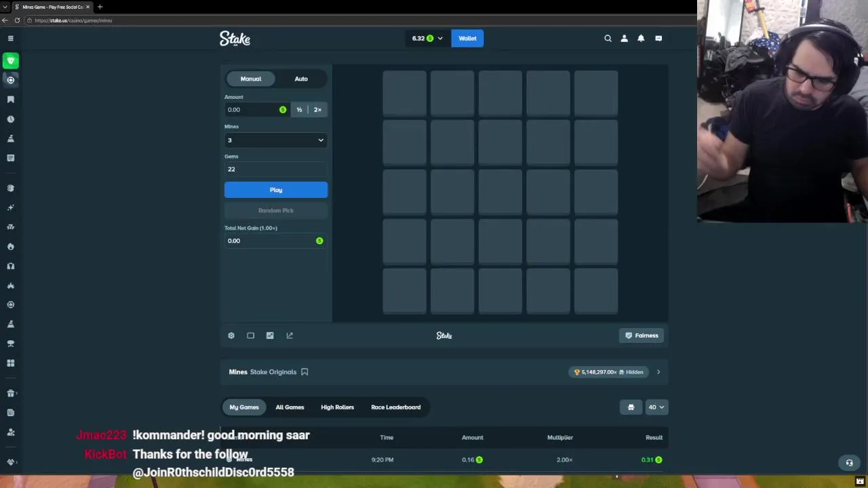Open the bookmark favorites icon in the sidebar
Image resolution: width=868 pixels, height=488 pixels.
coord(10,100)
